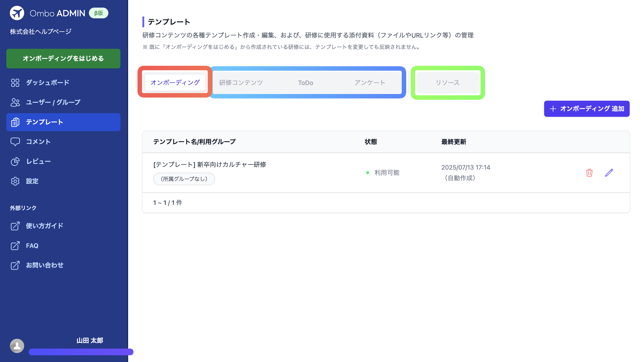Viewport: 644px width, 362px height.
Task: Open the ToDo tab
Action: coord(305,83)
